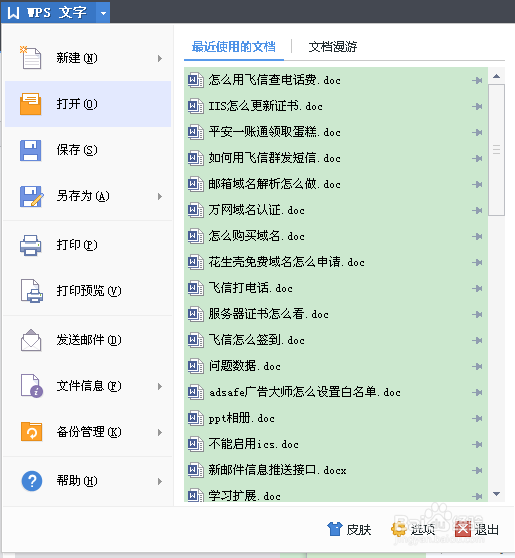The width and height of the screenshot is (515, 558).
Task: Toggle pin for 飞信怎么签到.doc
Action: click(x=477, y=340)
